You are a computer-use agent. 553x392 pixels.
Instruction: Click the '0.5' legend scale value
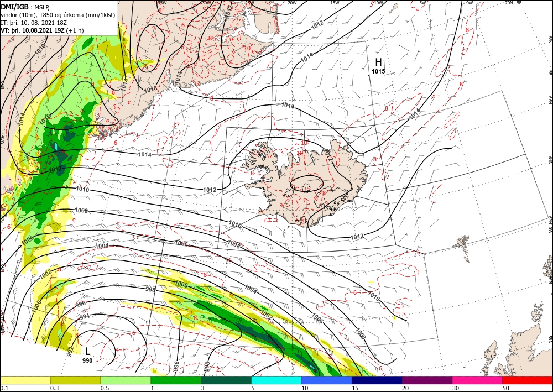coord(105,388)
